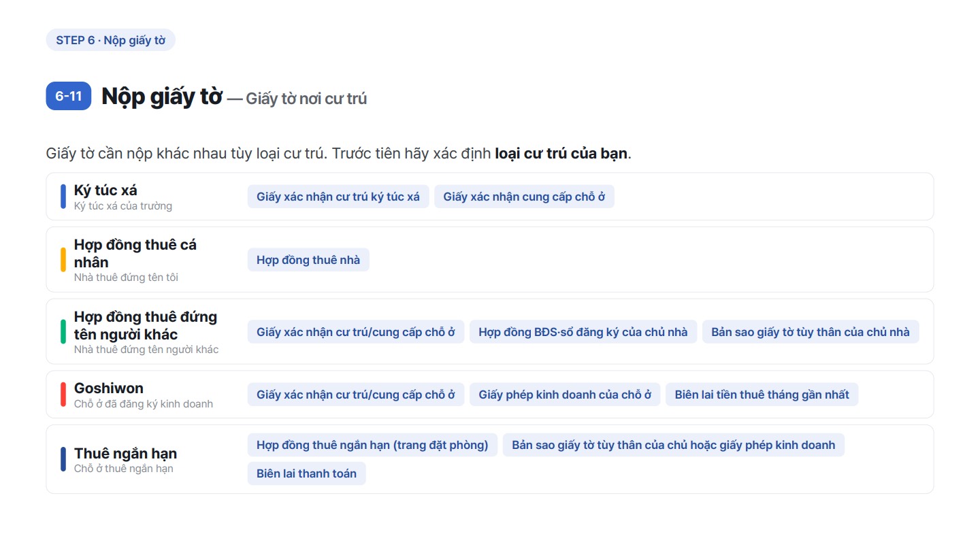Click the yellow bar beside Hợp đồng thuê cá nhân
Screen dimensions: 980x551
pos(63,260)
